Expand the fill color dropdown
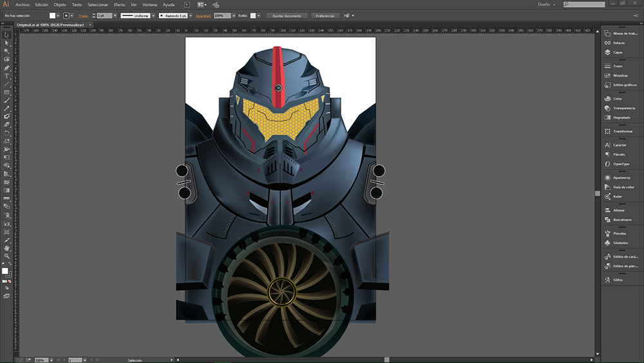 coord(58,15)
